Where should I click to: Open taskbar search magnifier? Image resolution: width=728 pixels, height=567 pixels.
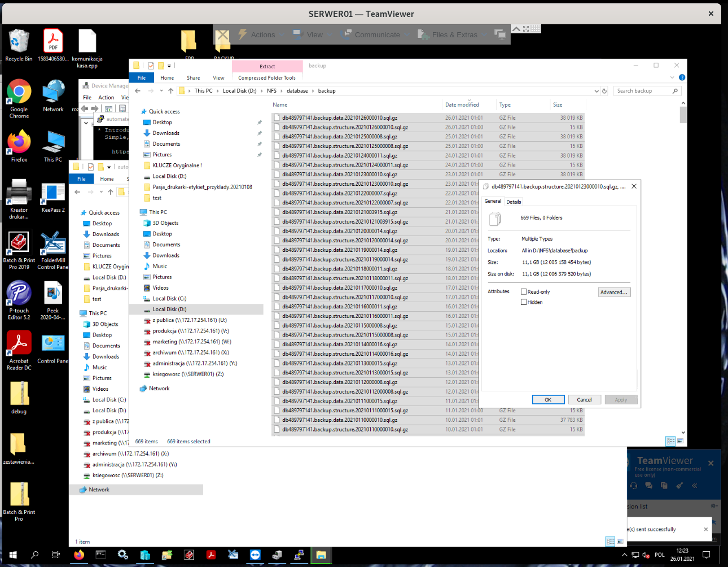(x=34, y=555)
